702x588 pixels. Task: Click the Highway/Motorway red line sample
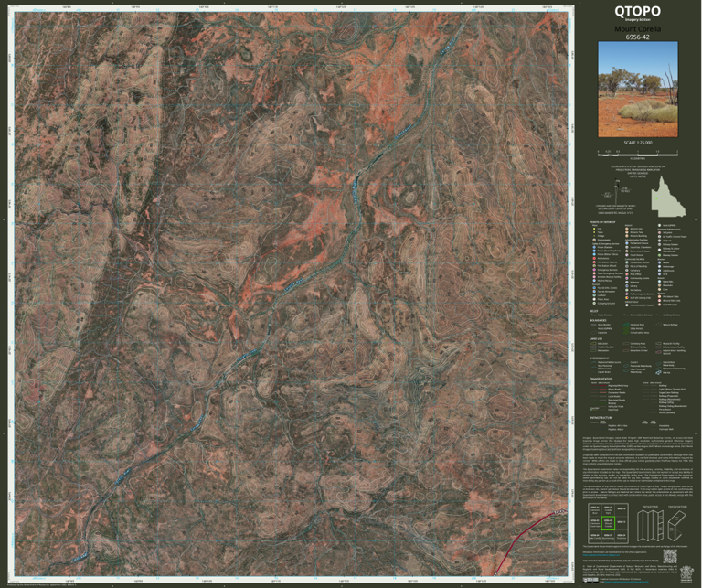[603, 386]
